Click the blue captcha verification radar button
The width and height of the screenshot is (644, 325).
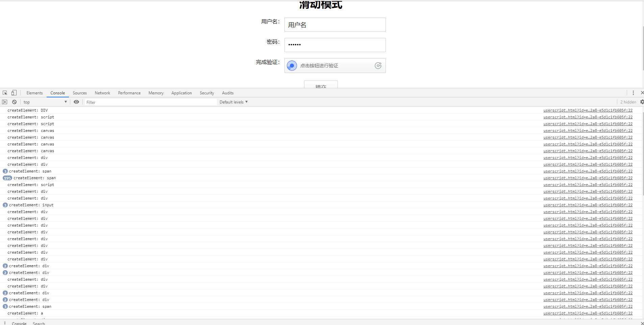coord(292,66)
